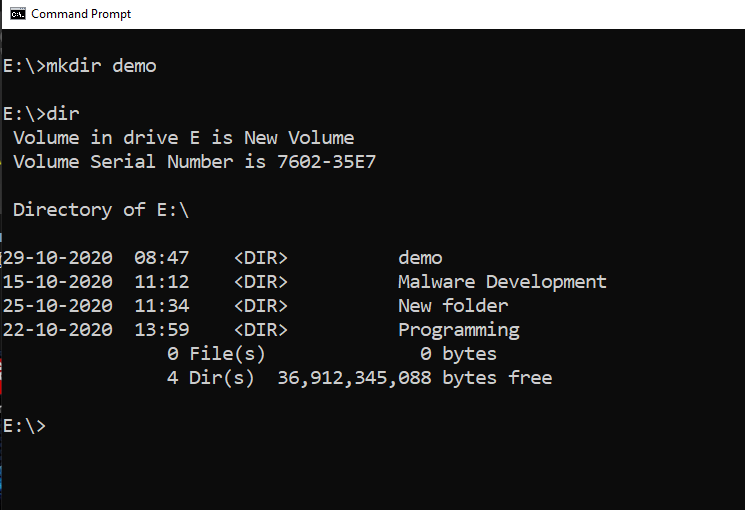Image resolution: width=745 pixels, height=510 pixels.
Task: Click the Directory of E:\ line
Action: [101, 210]
